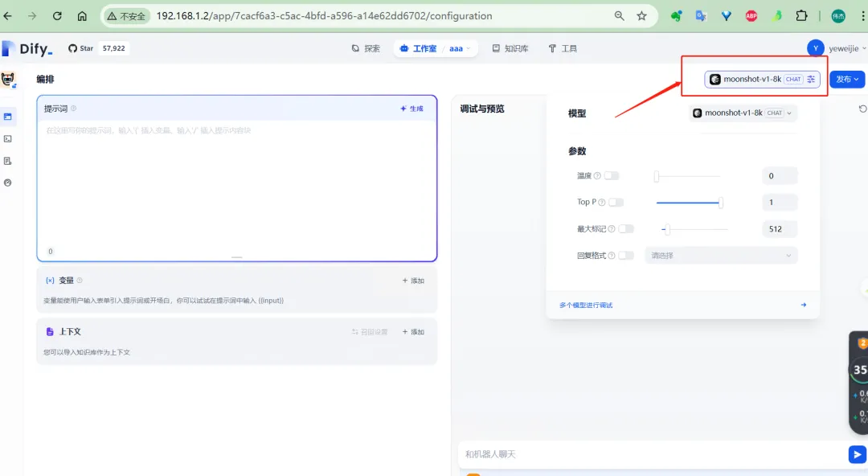Click 生成 to auto-generate prompt
Screen dimensions: 868x476
click(411, 109)
